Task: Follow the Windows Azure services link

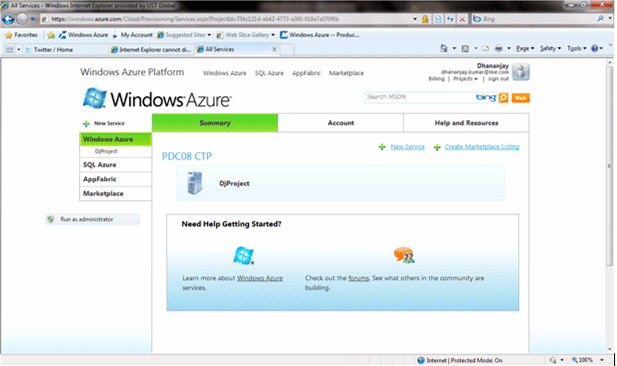Action: (260, 278)
